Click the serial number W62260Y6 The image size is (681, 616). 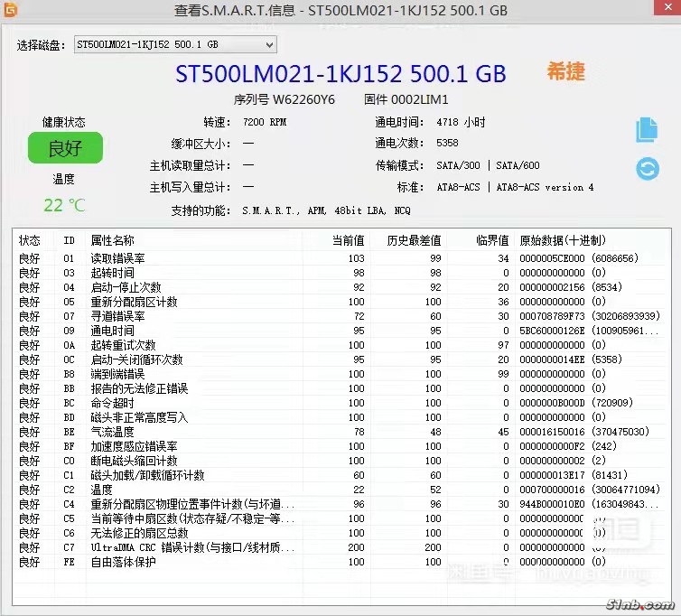(x=303, y=100)
